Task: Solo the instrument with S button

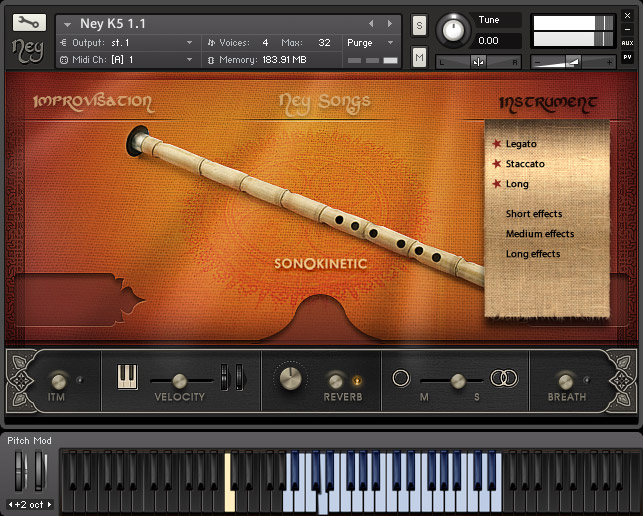Action: tap(419, 25)
